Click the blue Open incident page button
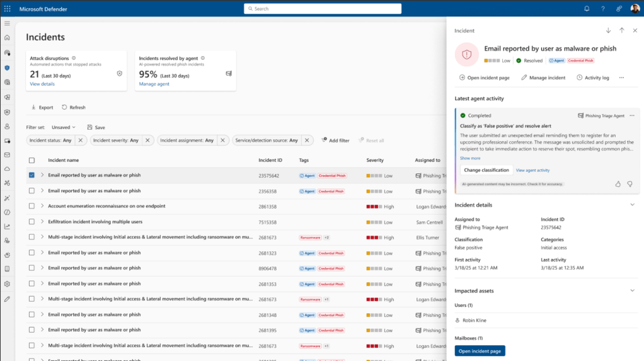 click(x=480, y=351)
